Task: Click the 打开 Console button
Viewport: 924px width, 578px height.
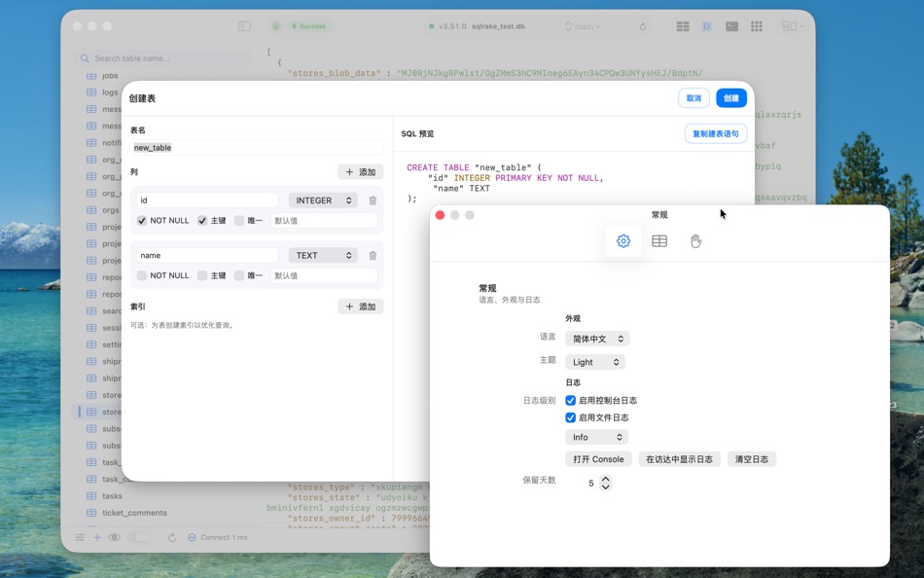Action: click(x=598, y=459)
